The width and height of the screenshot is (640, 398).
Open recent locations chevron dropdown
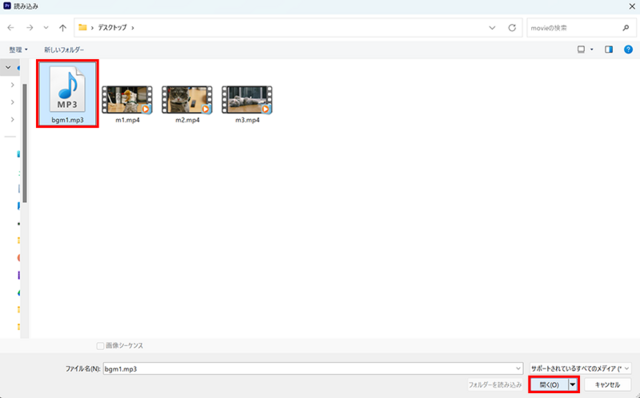pos(46,28)
